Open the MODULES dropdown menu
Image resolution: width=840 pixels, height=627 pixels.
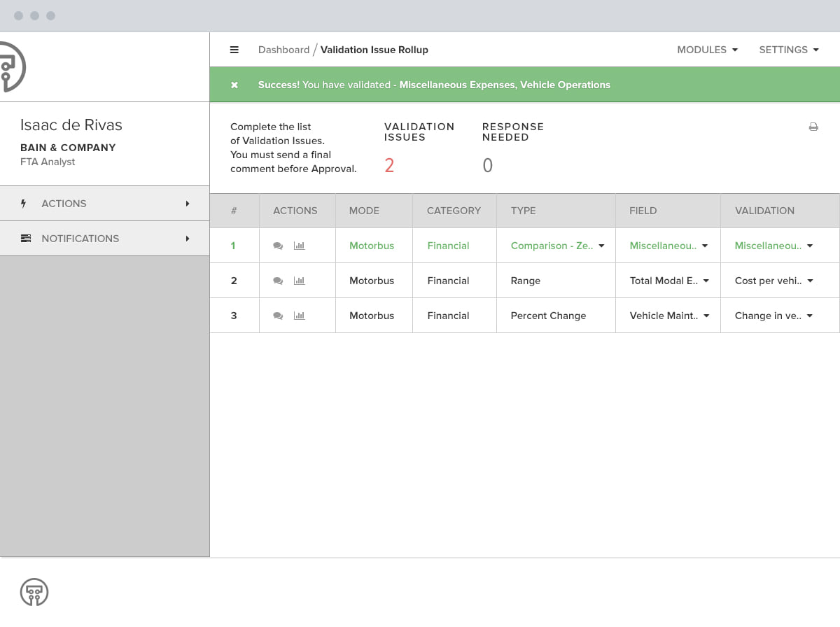[707, 50]
